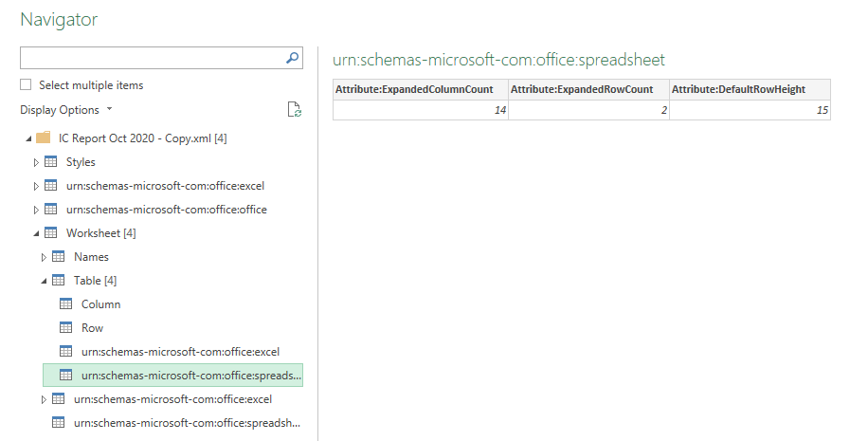This screenshot has height=441, width=868.
Task: Collapse the IC Report Oct 2020 file node
Action: pos(28,139)
